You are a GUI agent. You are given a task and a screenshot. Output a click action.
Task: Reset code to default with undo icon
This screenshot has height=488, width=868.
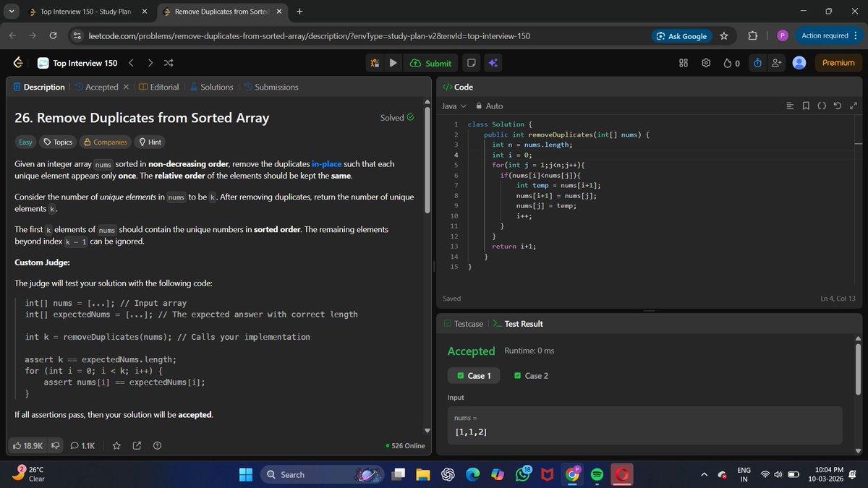[838, 106]
